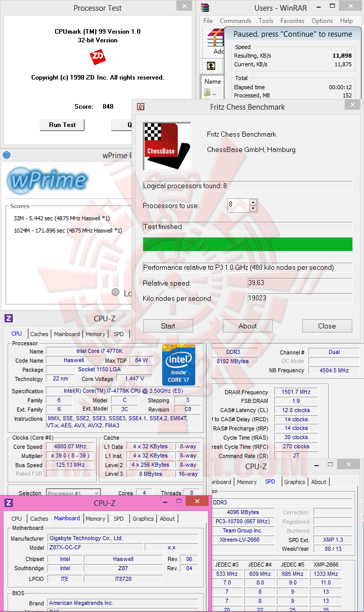The image size is (364, 612).
Task: Decrease processors to use with down arrow
Action: point(253,209)
